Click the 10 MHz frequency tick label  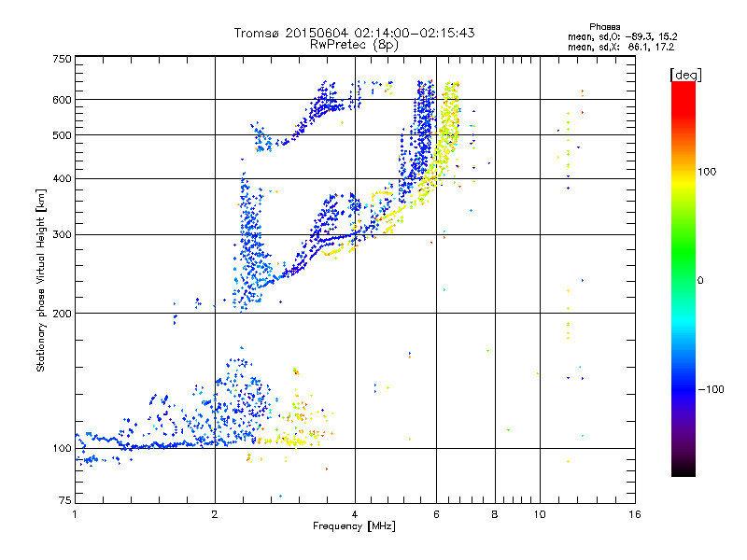pyautogui.click(x=540, y=514)
